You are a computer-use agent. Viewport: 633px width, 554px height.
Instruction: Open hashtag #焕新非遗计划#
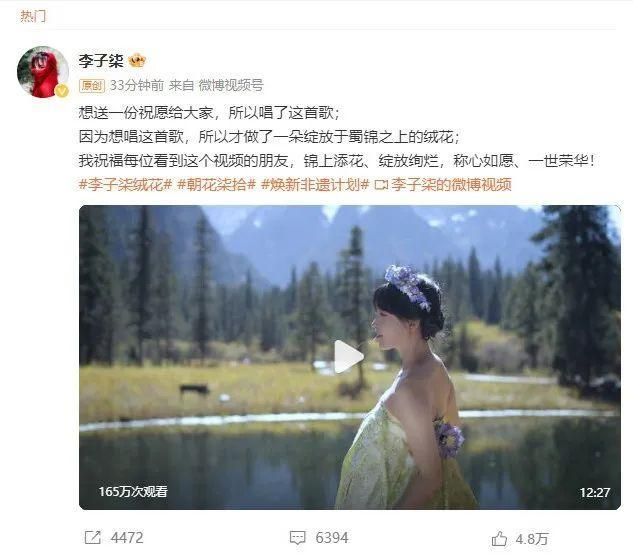click(x=315, y=185)
